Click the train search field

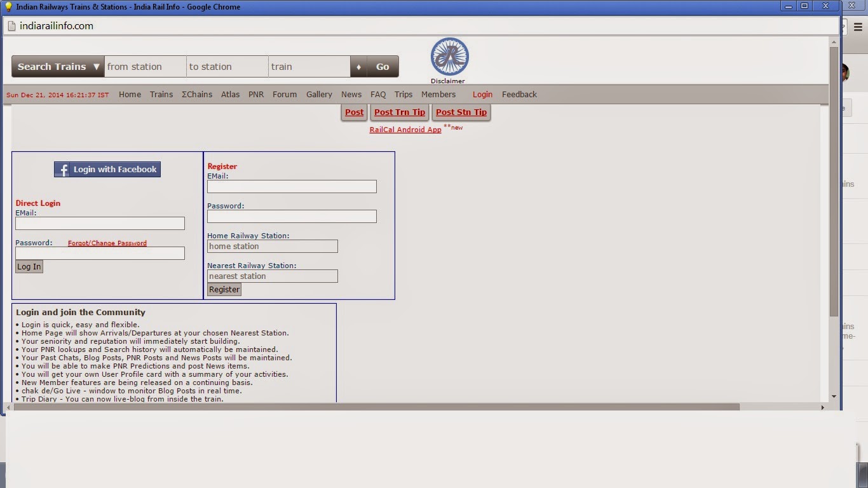click(309, 67)
